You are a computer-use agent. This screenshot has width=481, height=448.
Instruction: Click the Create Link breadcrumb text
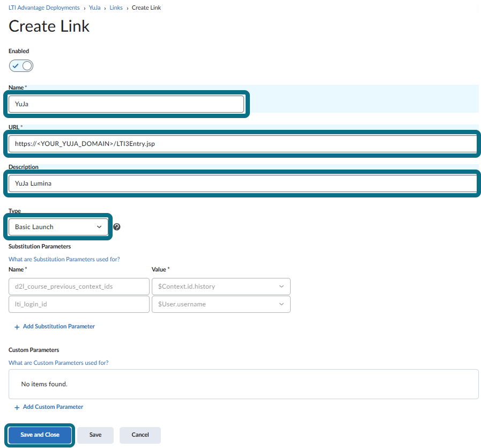coord(146,8)
